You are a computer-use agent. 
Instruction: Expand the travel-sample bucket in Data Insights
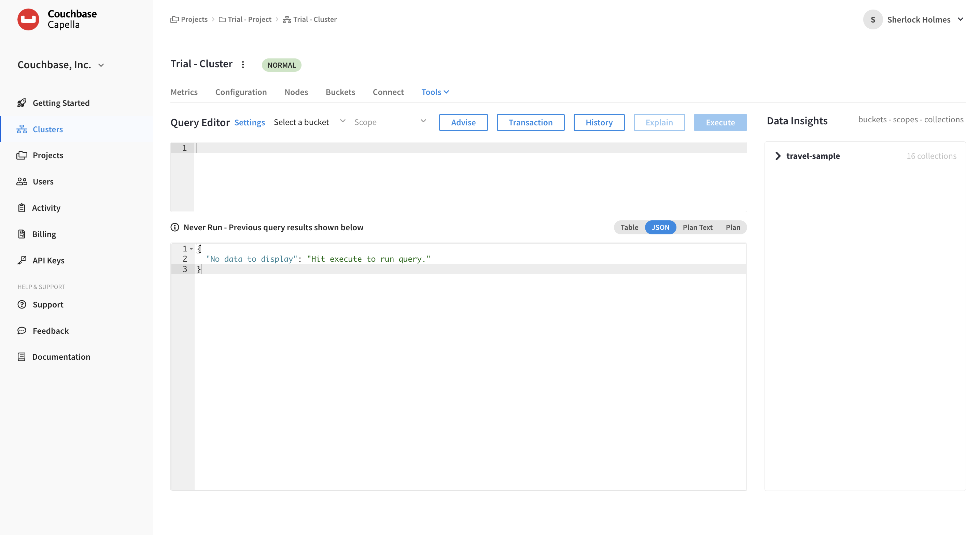tap(778, 156)
